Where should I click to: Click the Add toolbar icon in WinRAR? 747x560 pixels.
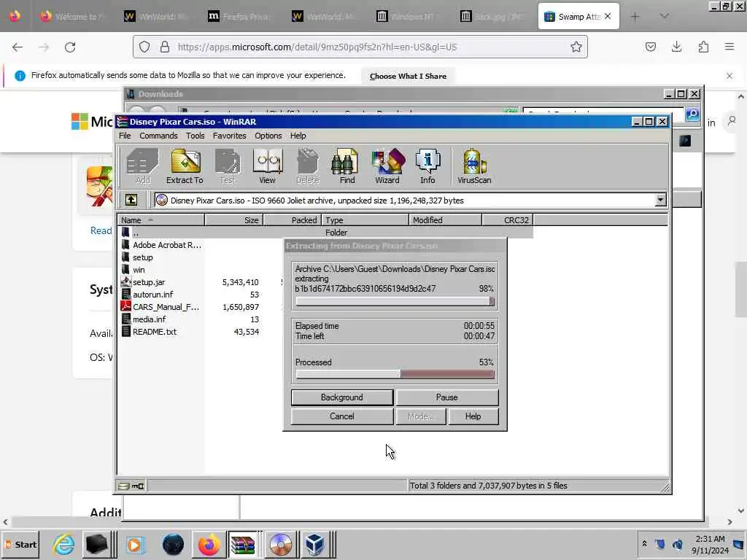click(x=142, y=166)
